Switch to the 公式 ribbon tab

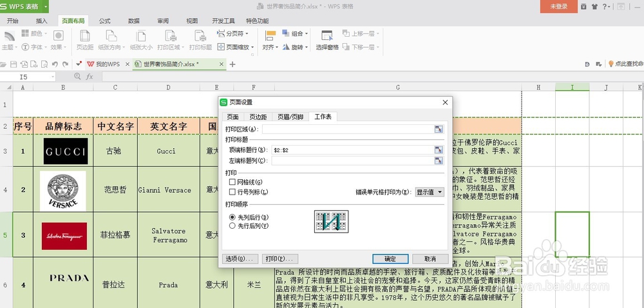pyautogui.click(x=105, y=21)
